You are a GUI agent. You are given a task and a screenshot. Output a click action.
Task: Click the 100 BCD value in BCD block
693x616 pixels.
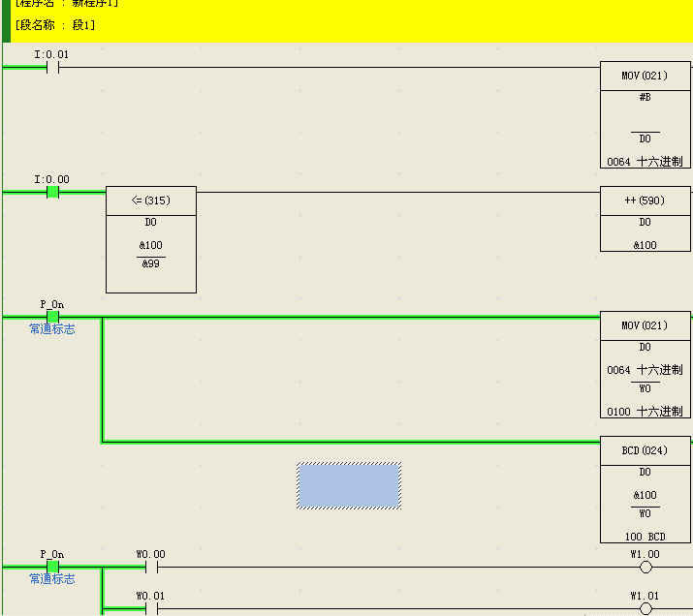pos(645,536)
